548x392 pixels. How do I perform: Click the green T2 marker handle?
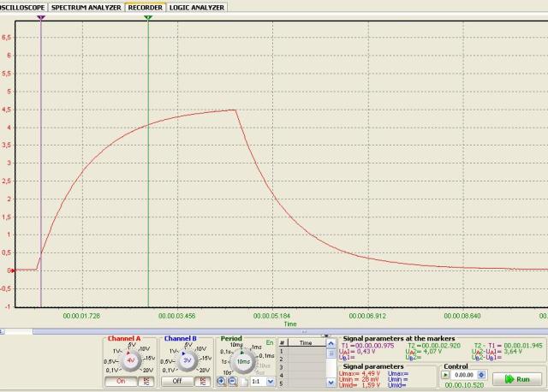point(148,15)
